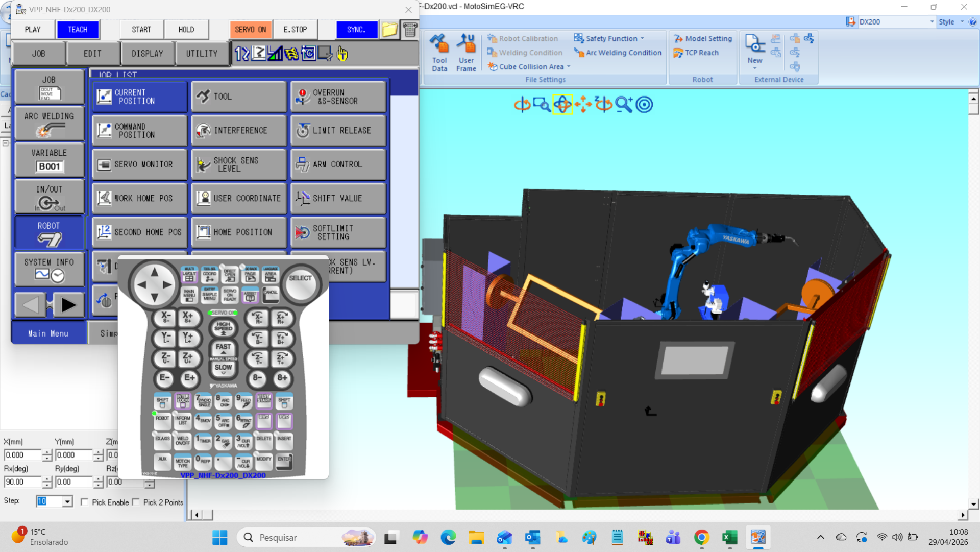Open the TOOL setting entry
The height and width of the screenshot is (552, 980).
tap(239, 97)
